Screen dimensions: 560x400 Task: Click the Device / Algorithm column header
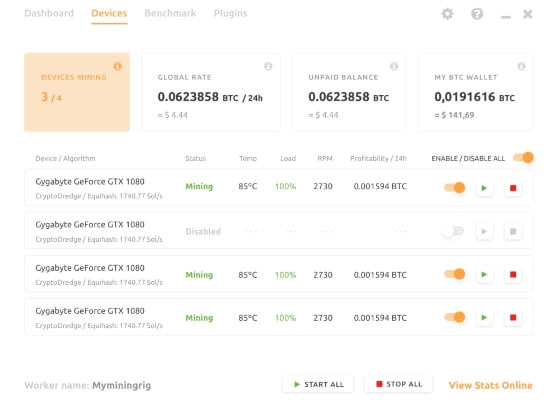[x=65, y=158]
